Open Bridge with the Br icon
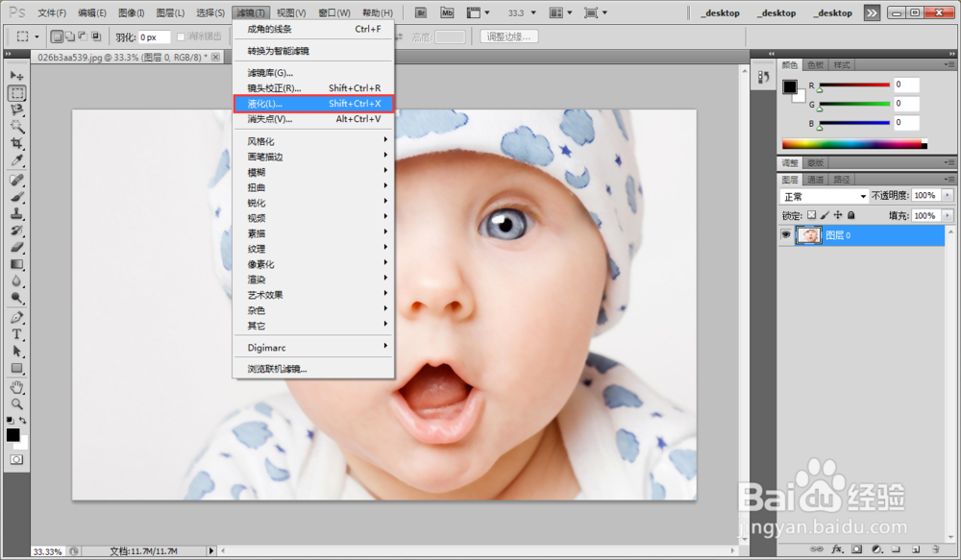The image size is (961, 560). click(x=421, y=12)
